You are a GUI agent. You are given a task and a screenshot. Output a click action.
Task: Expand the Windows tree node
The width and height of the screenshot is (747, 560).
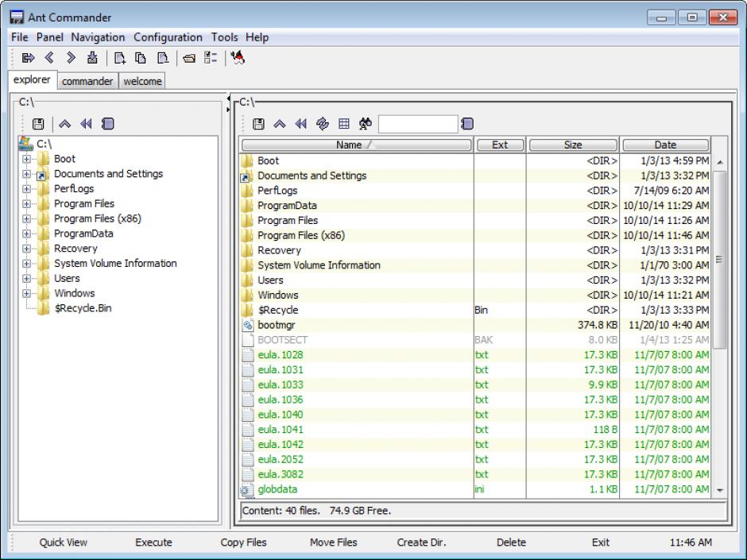(x=27, y=293)
